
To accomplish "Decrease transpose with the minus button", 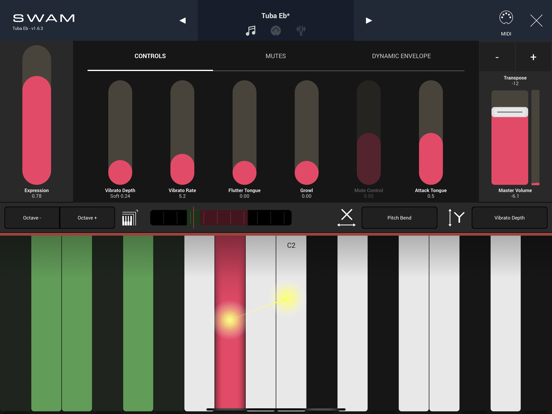I will (497, 57).
